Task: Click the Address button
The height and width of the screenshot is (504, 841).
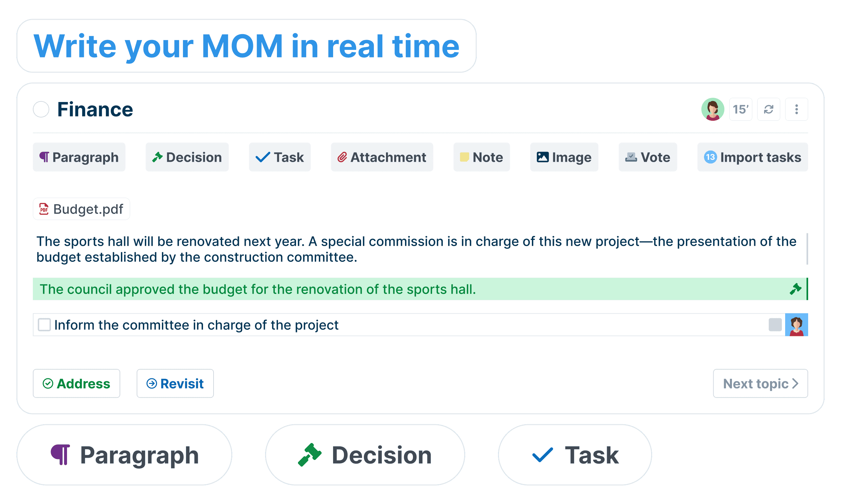Action: tap(77, 384)
